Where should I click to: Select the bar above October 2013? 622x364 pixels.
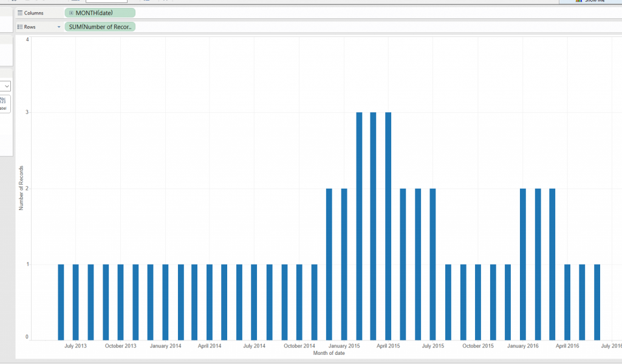click(x=121, y=302)
